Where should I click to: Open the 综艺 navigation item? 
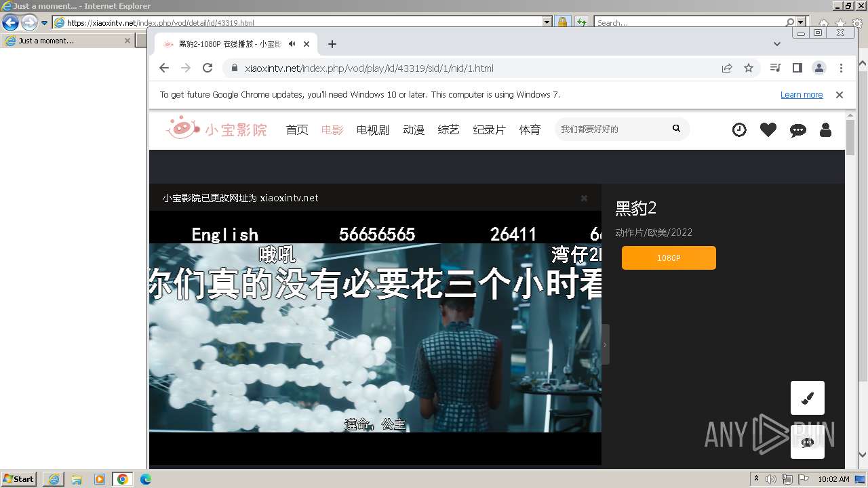pos(449,129)
